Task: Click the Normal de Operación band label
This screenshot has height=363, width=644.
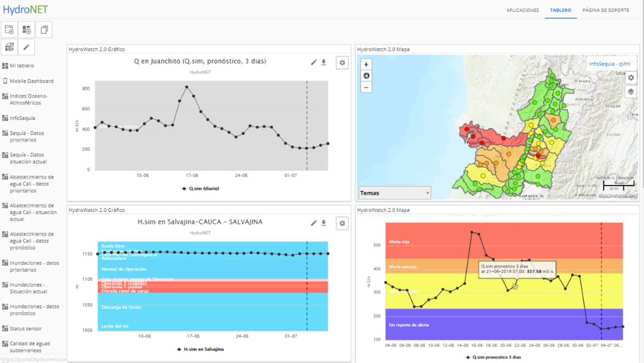Action: coord(124,269)
